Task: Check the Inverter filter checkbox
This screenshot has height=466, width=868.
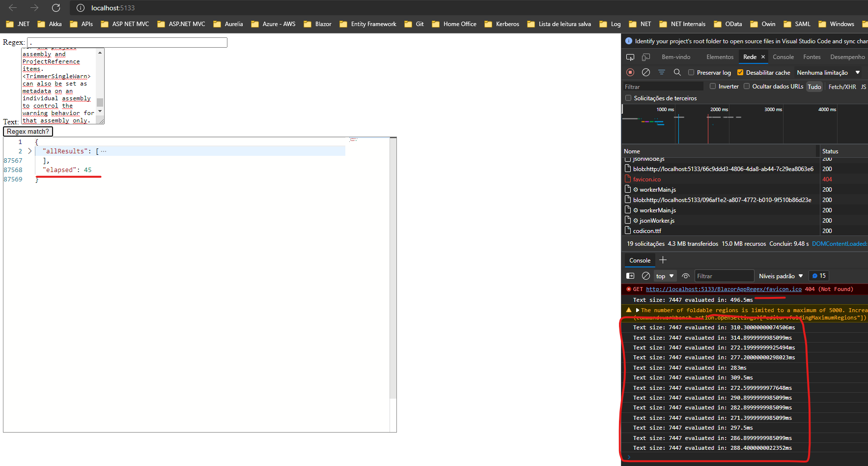Action: 713,86
